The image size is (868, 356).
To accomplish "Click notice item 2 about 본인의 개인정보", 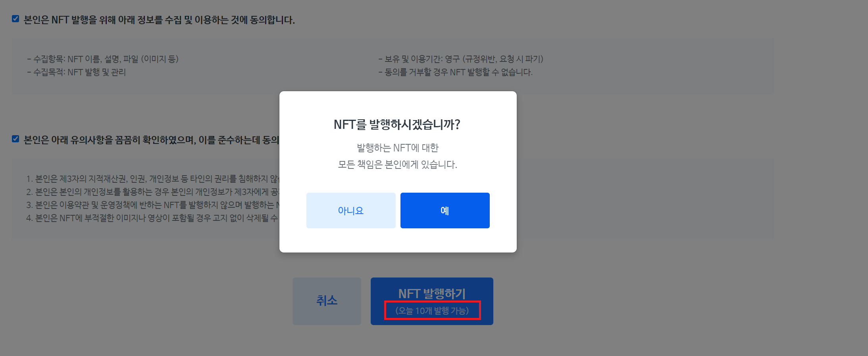I will pos(153,192).
